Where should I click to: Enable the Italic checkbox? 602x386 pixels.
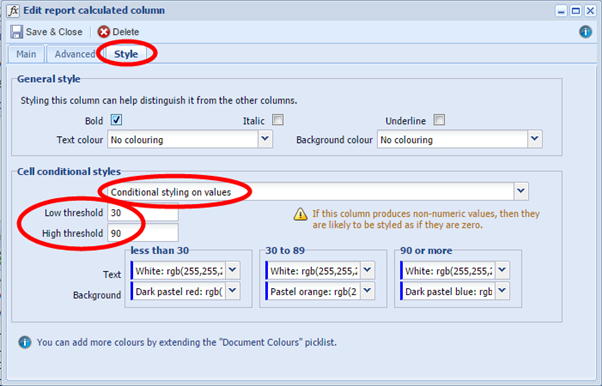tap(278, 120)
